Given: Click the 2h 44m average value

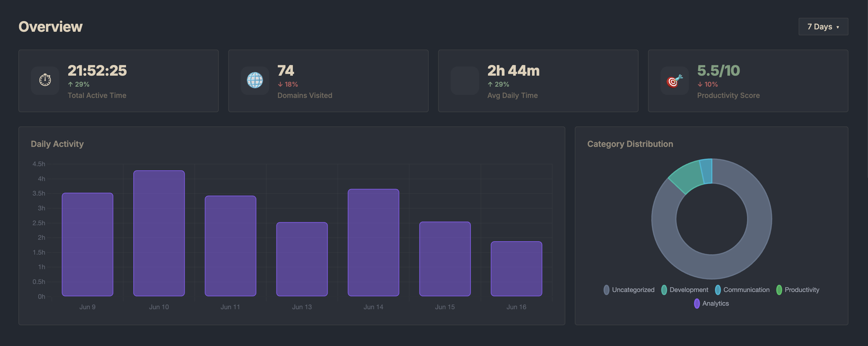Looking at the screenshot, I should click(x=513, y=71).
